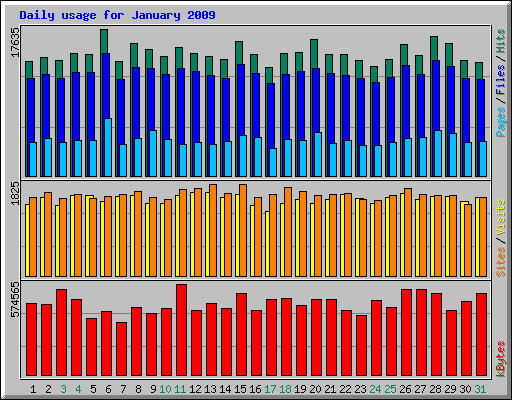Click the cyan Pages bar above day 6

[x=108, y=147]
